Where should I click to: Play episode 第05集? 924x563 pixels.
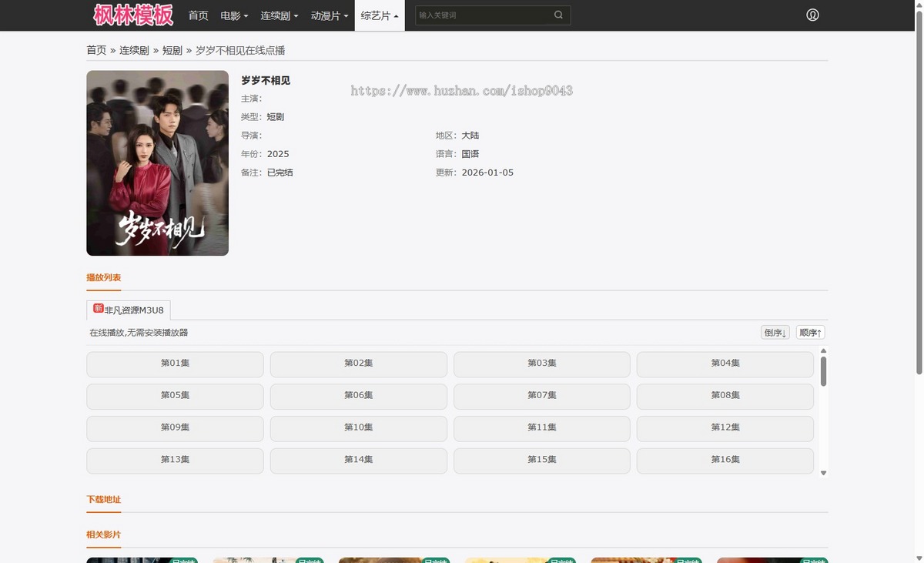tap(175, 396)
